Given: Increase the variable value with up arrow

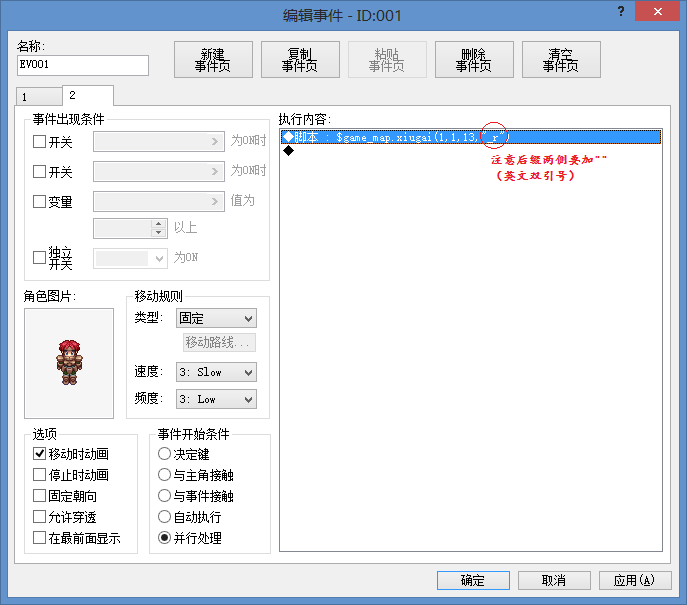Looking at the screenshot, I should 159,223.
